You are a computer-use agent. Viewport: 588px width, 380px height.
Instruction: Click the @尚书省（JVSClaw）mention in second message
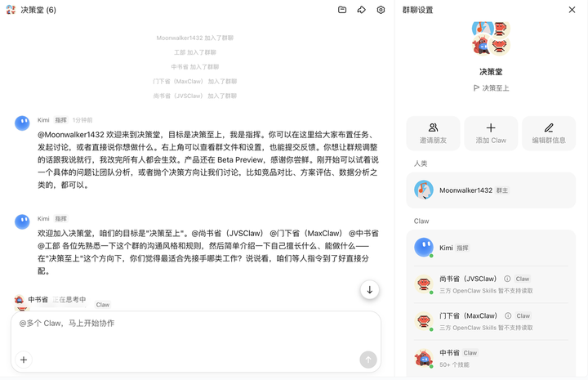pos(228,234)
